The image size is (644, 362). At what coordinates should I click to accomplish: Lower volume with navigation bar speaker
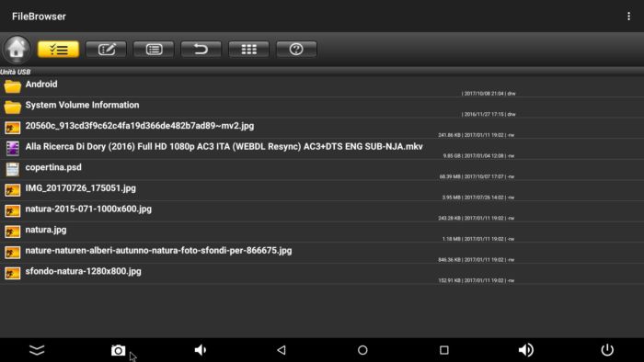click(x=200, y=350)
